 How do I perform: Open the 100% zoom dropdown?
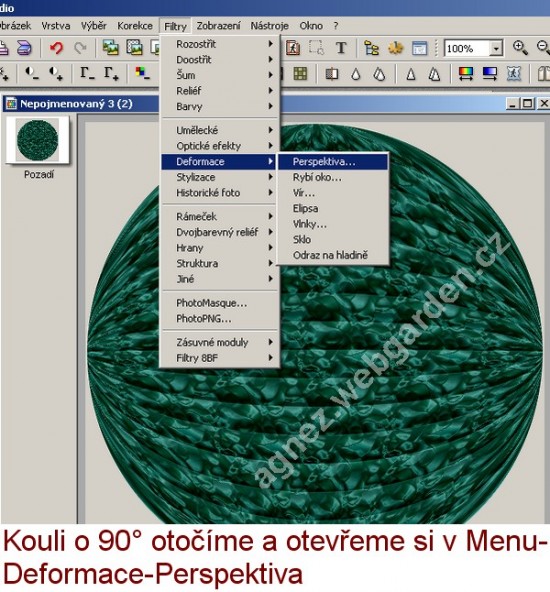[496, 48]
